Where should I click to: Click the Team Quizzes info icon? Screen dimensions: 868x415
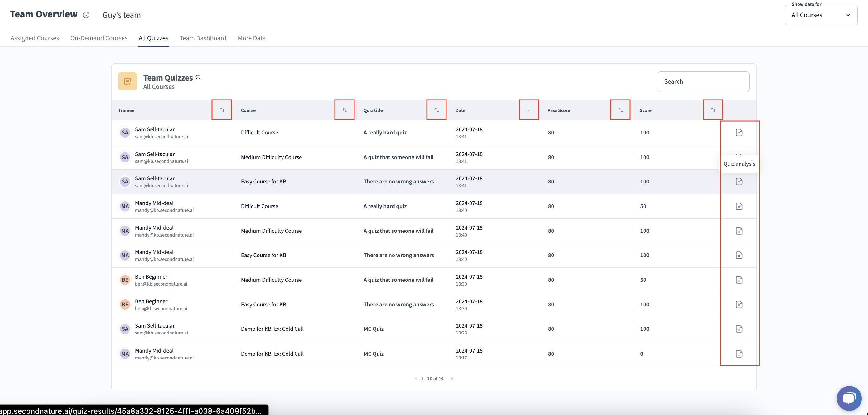tap(198, 77)
